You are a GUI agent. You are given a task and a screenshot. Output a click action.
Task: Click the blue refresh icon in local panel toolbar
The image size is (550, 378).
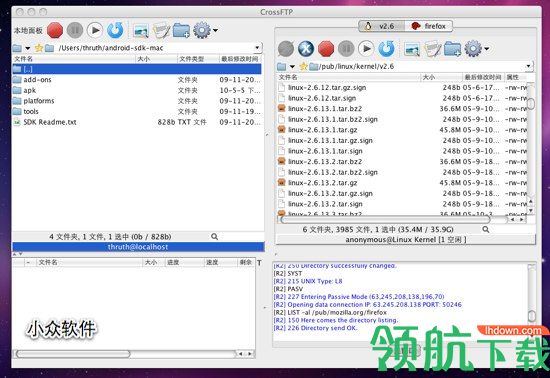(115, 30)
